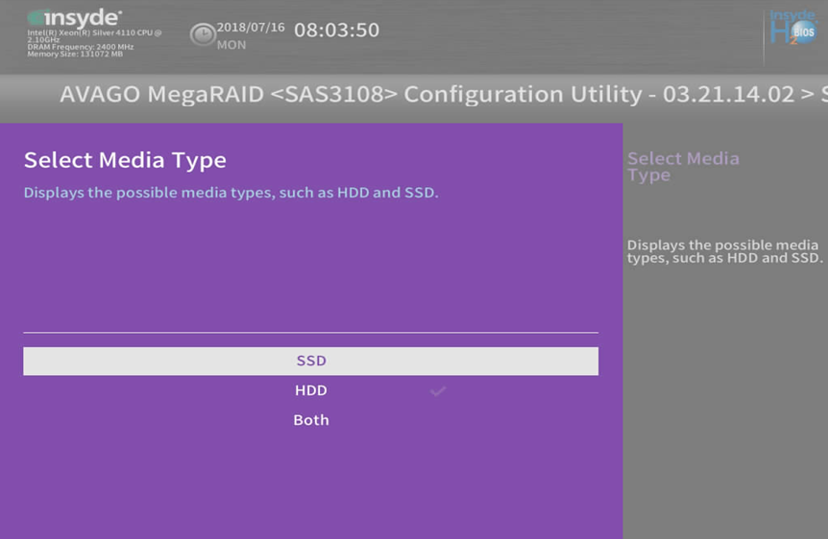Viewport: 828px width, 539px height.
Task: Select Both media type option
Action: tap(310, 420)
